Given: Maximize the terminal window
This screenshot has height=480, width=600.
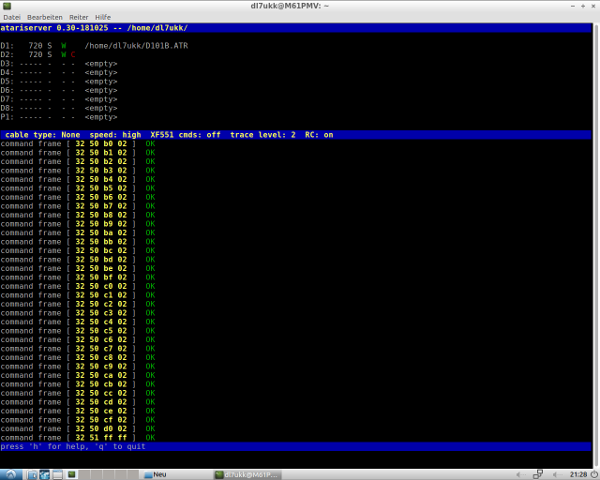Looking at the screenshot, I should [x=583, y=6].
